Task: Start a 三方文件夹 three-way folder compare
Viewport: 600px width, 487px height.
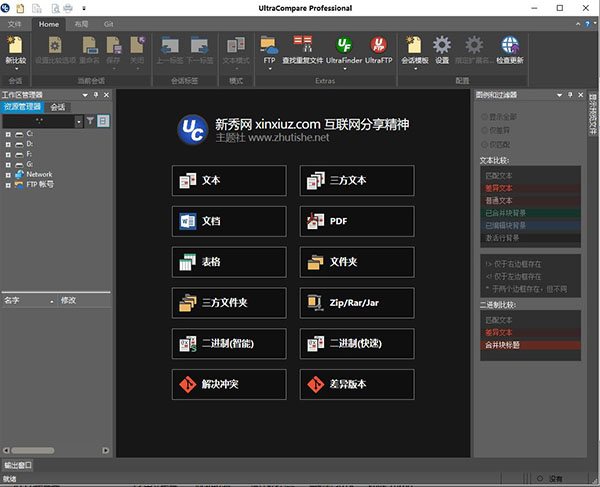Action: 229,303
